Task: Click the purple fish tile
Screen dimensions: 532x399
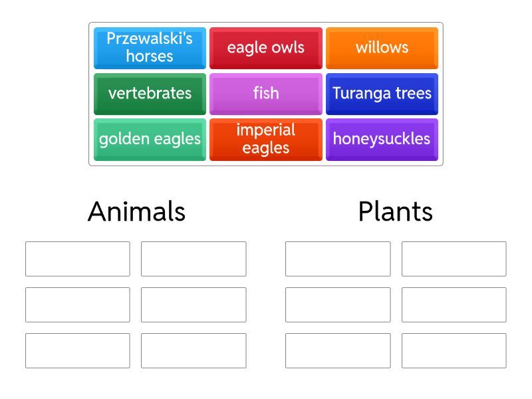Action: [265, 93]
